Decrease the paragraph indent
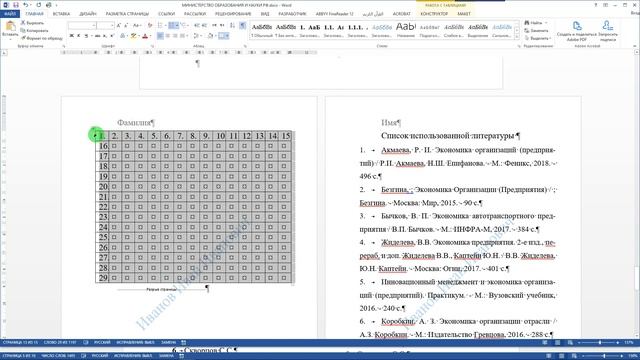Viewport: 640px width, 360px height. (x=198, y=25)
